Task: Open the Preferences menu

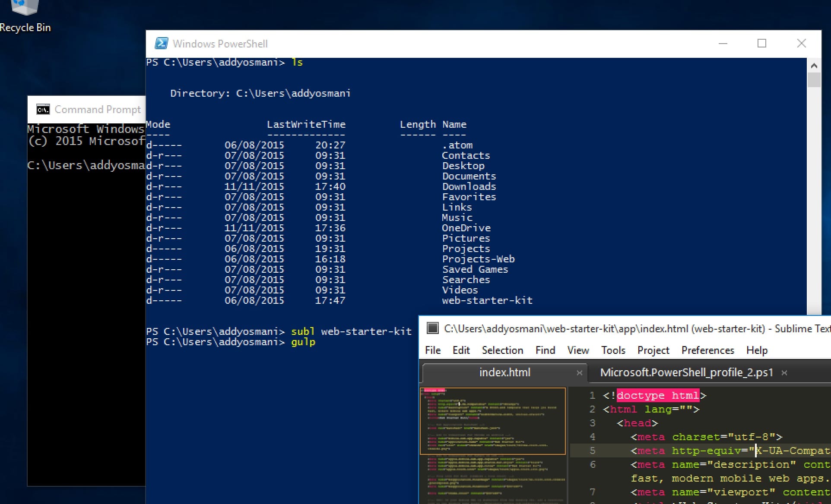Action: tap(707, 350)
